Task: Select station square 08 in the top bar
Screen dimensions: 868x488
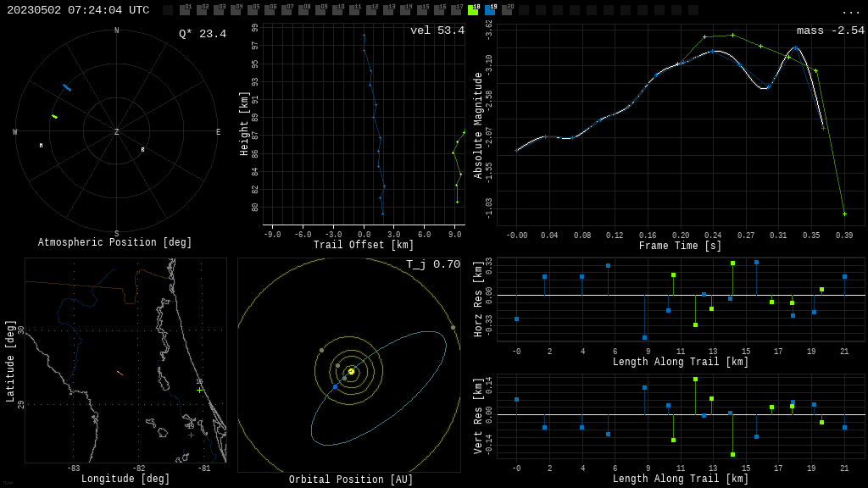Action: [303, 10]
